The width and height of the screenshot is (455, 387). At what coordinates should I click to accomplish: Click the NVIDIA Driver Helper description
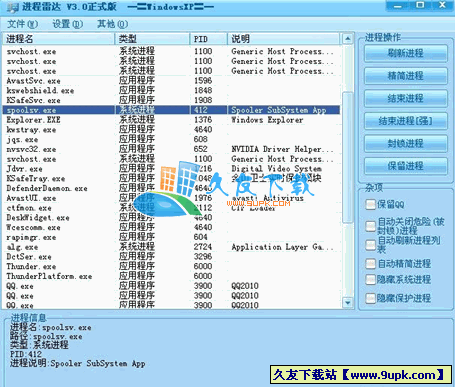pos(282,149)
